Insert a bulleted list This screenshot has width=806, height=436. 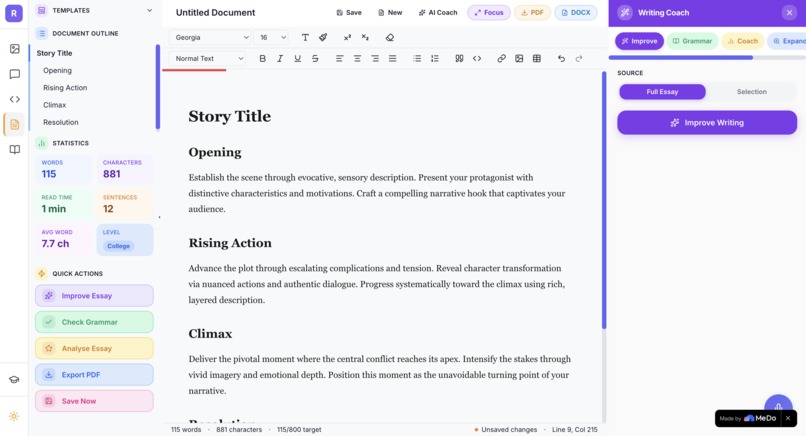(x=417, y=59)
